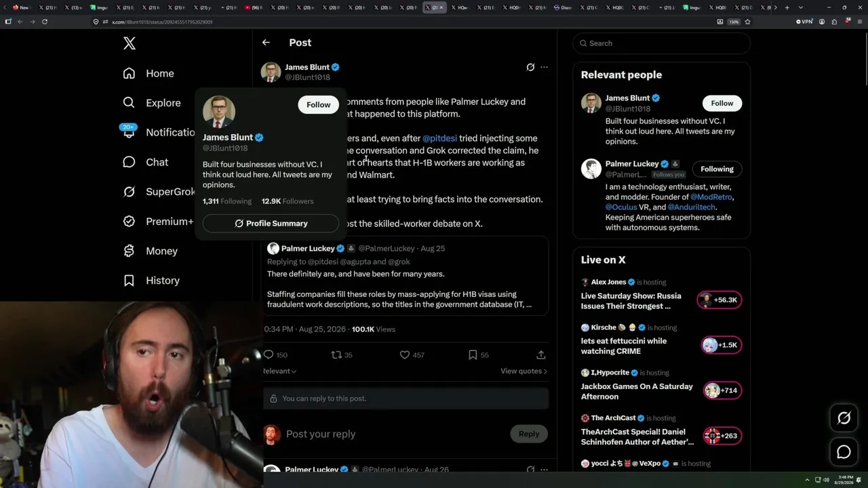The height and width of the screenshot is (488, 868).
Task: Show hidden system tray icons
Action: coord(808,480)
